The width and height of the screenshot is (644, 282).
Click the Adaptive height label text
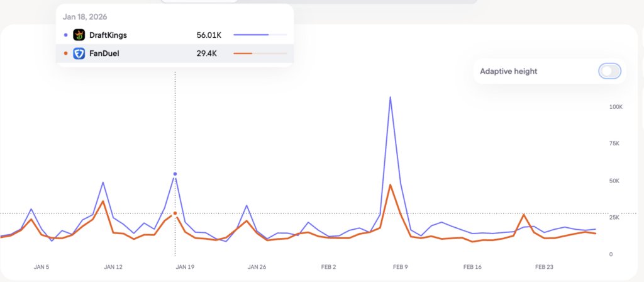[508, 71]
